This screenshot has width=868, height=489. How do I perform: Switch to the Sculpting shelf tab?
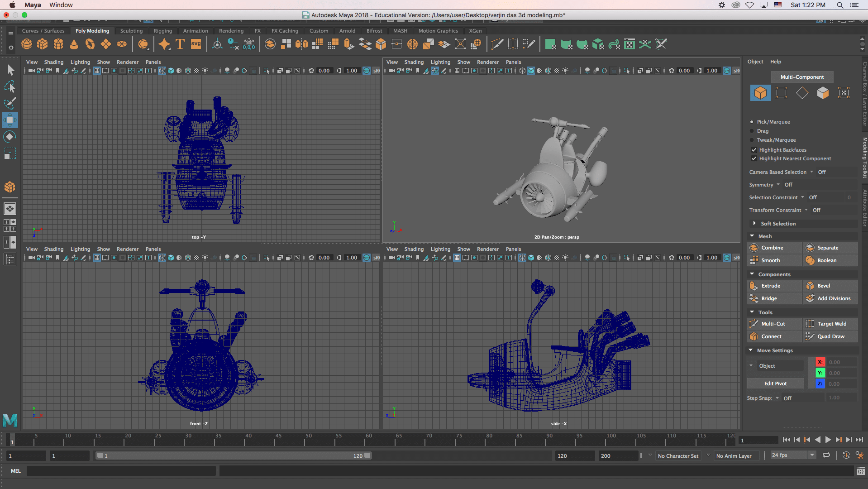[x=131, y=31]
